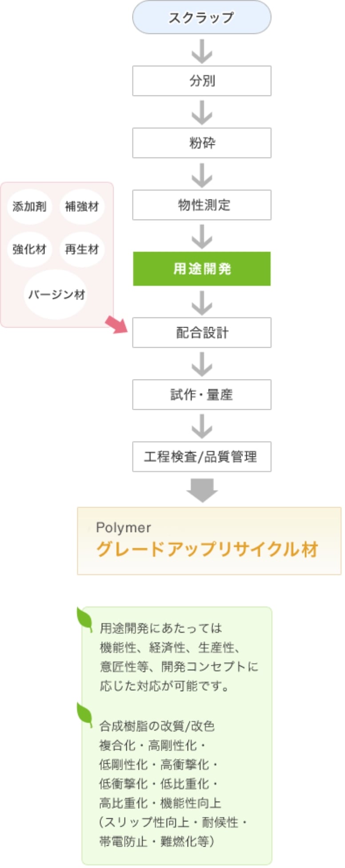Click the Polymer label in the banner

click(124, 528)
